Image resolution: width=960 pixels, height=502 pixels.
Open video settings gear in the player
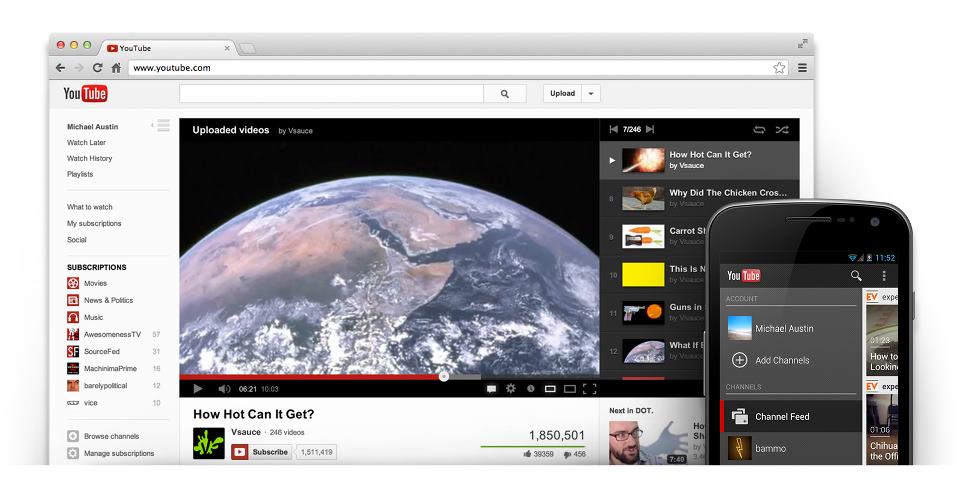(511, 388)
